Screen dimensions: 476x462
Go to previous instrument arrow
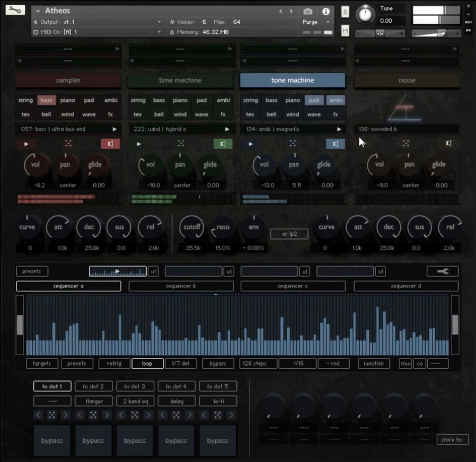tap(280, 12)
